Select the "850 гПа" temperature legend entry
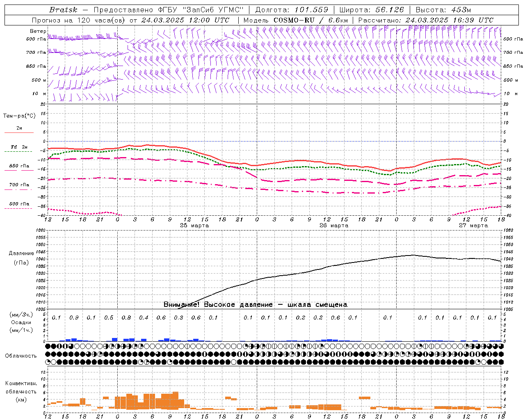This screenshot has height=420, width=525. tap(19, 166)
